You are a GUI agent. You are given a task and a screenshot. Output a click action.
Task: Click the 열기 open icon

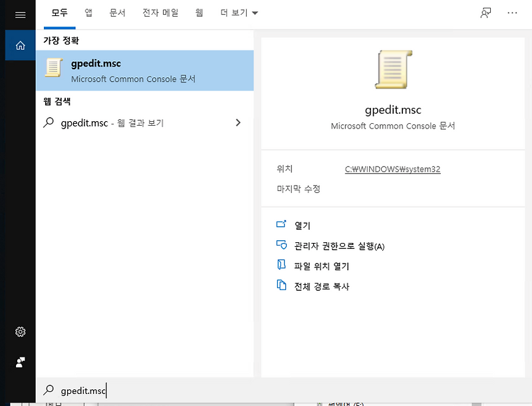[x=281, y=224]
